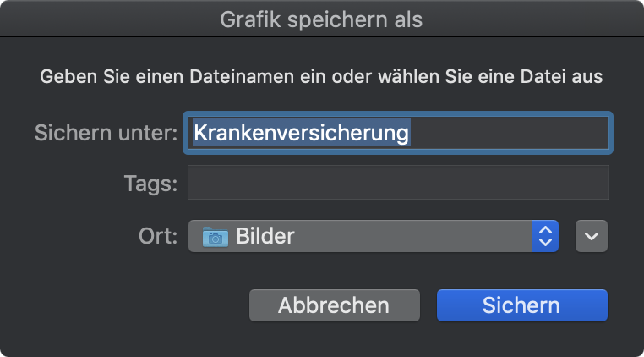Click the downward arrow of the Ort selector
The width and height of the screenshot is (644, 357).
[x=544, y=242]
